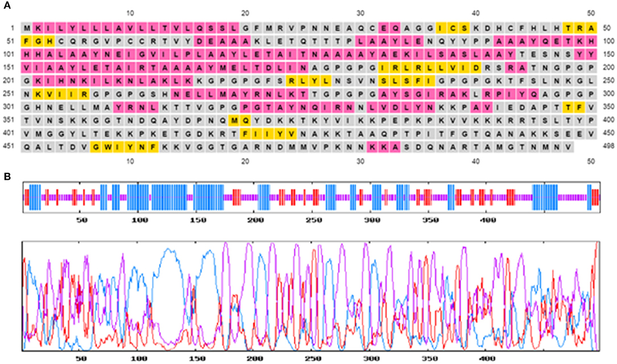Select the row start number 101
The height and width of the screenshot is (364, 617).
(x=10, y=54)
